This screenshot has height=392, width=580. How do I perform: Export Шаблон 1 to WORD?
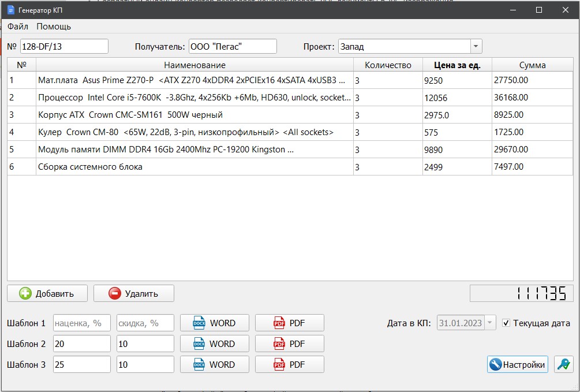(215, 323)
